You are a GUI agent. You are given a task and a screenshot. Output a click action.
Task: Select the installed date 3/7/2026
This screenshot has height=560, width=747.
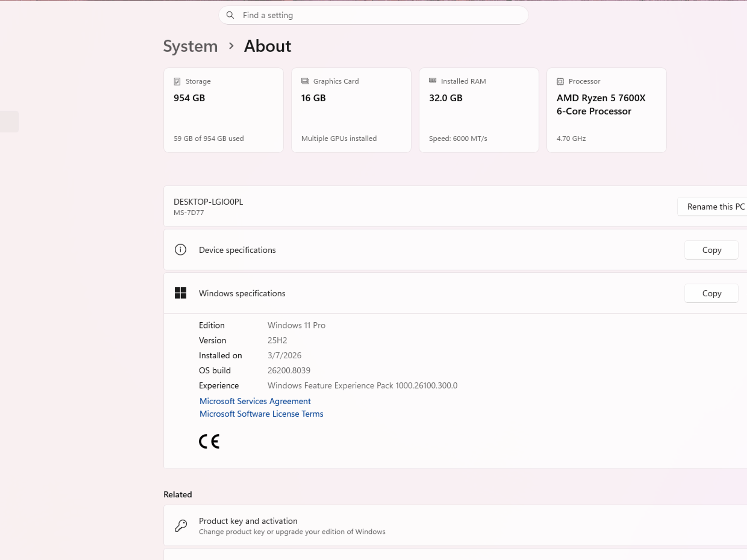pos(285,355)
